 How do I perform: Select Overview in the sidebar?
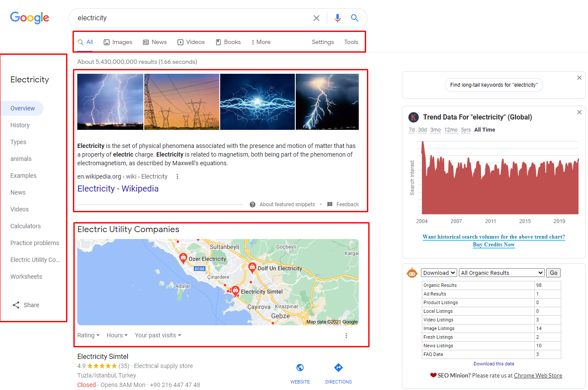pos(22,108)
